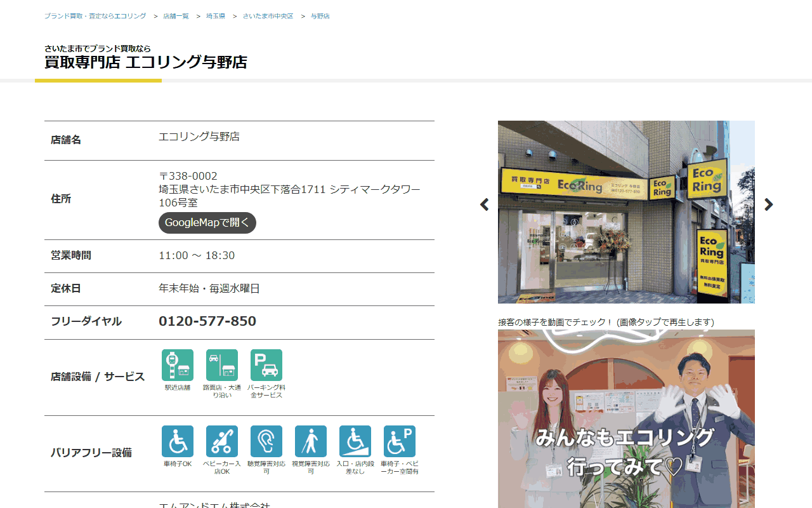This screenshot has height=508, width=812.
Task: Click the Eco Ring storefront photo
Action: (626, 212)
